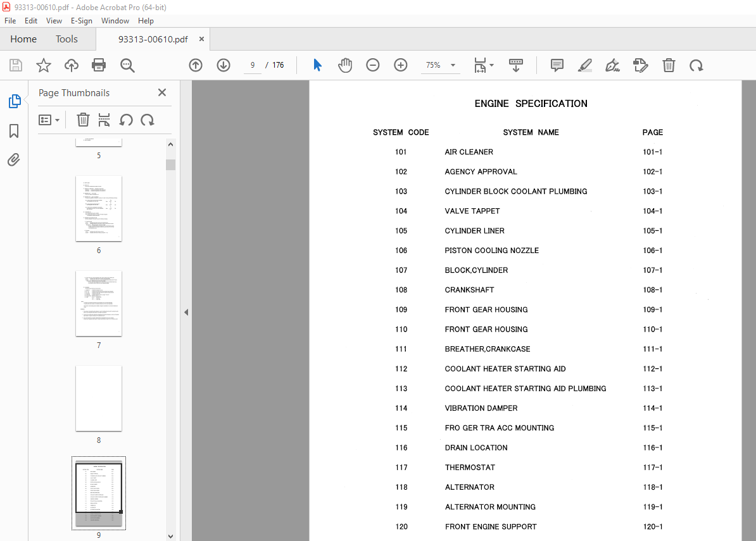
Task: Open the E-Sign menu
Action: tap(82, 21)
